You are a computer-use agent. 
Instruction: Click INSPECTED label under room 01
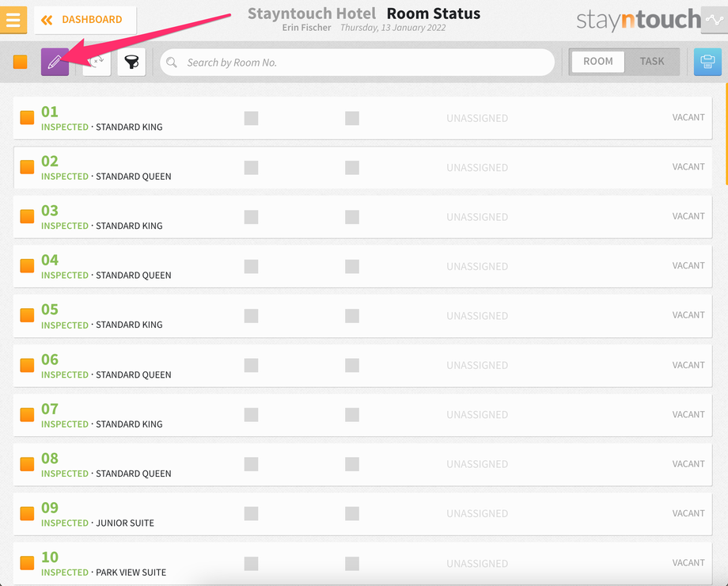tap(65, 127)
